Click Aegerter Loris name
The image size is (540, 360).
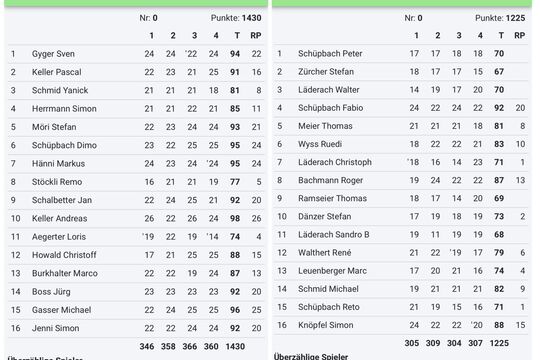pyautogui.click(x=59, y=237)
